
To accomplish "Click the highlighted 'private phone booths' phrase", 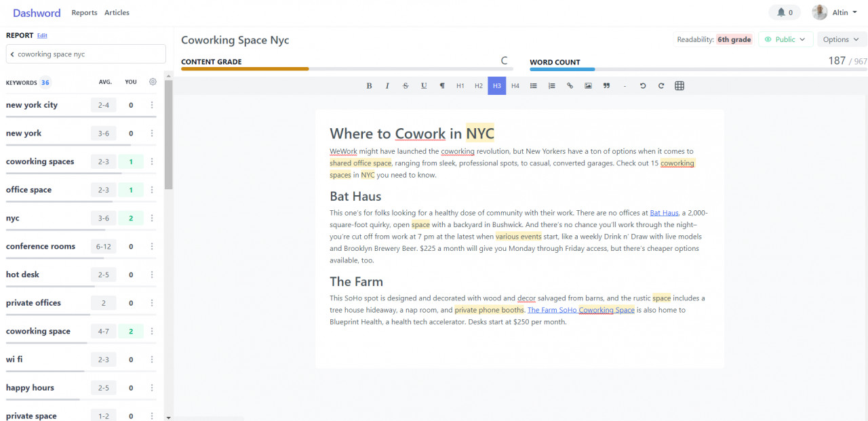I will [x=490, y=310].
